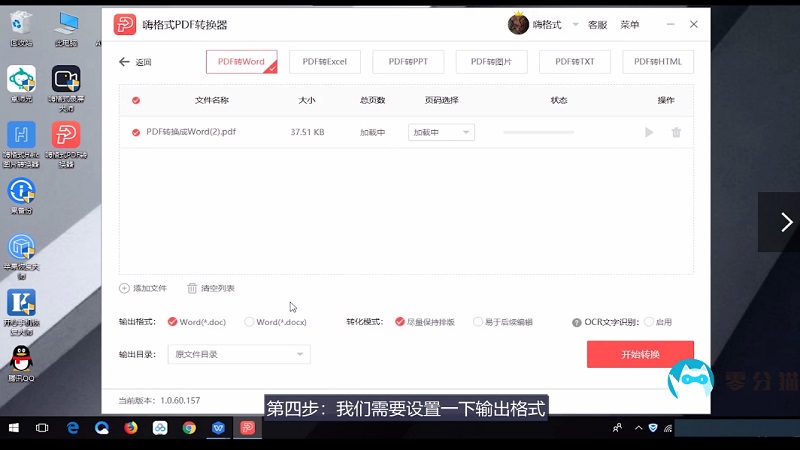The width and height of the screenshot is (800, 450).
Task: Click the play icon for PDF转换成Word(2).pdf
Action: pyautogui.click(x=649, y=132)
